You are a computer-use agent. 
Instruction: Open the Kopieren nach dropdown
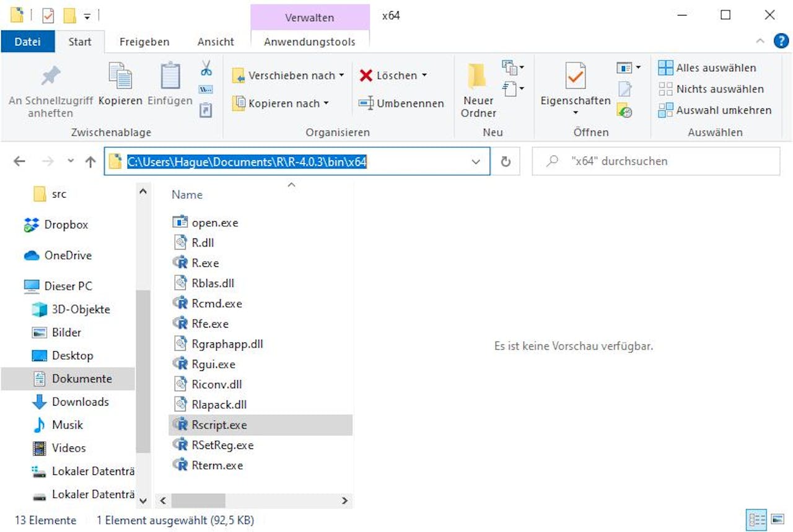281,103
